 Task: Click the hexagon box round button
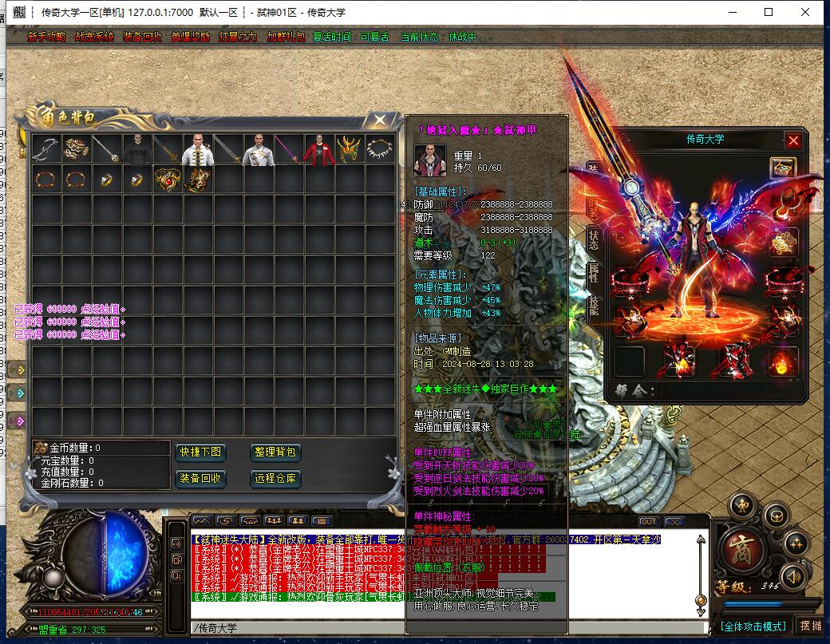777,516
